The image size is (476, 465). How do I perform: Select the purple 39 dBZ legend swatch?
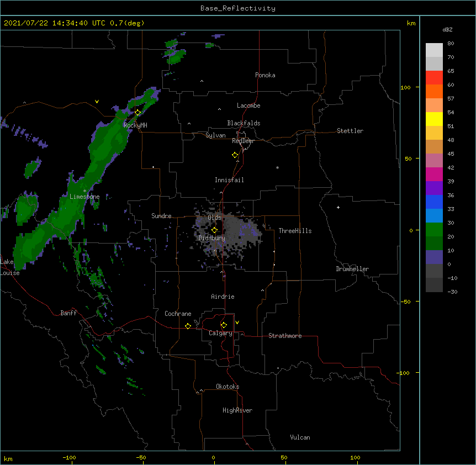tap(434, 188)
